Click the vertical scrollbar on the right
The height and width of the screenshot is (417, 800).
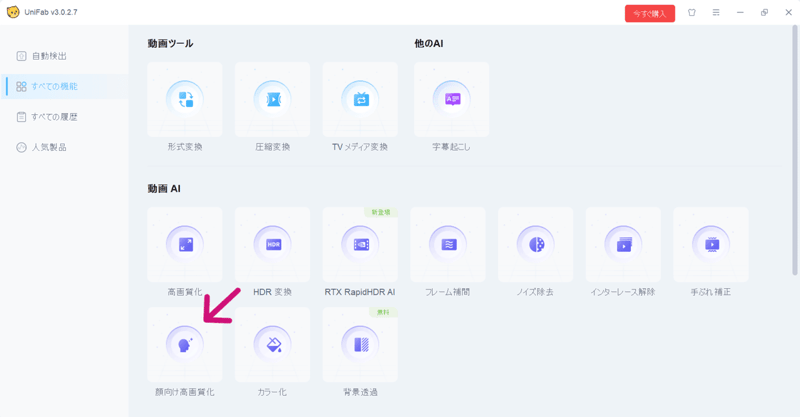coord(795,151)
